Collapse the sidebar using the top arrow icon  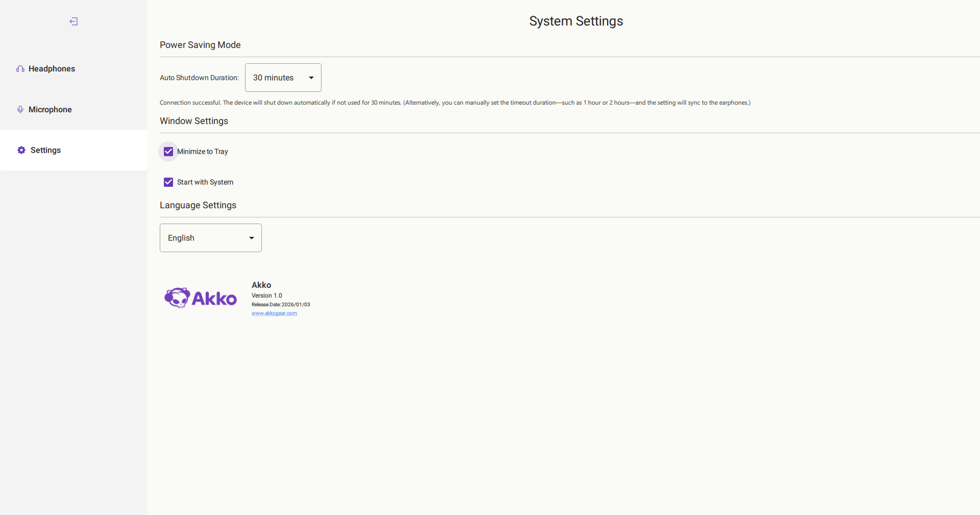73,21
